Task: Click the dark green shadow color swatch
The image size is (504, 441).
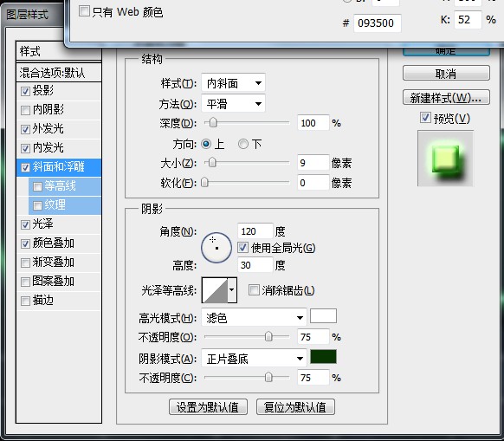Action: click(x=323, y=357)
